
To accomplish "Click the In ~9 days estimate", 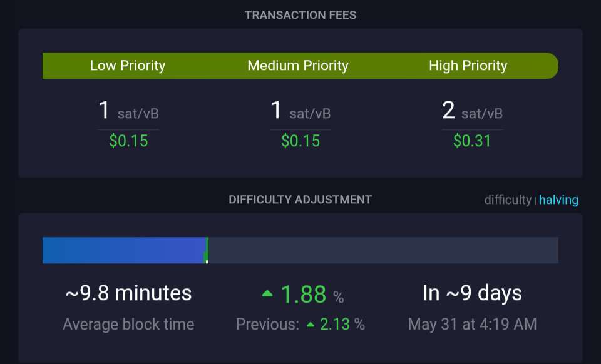I will tap(472, 293).
